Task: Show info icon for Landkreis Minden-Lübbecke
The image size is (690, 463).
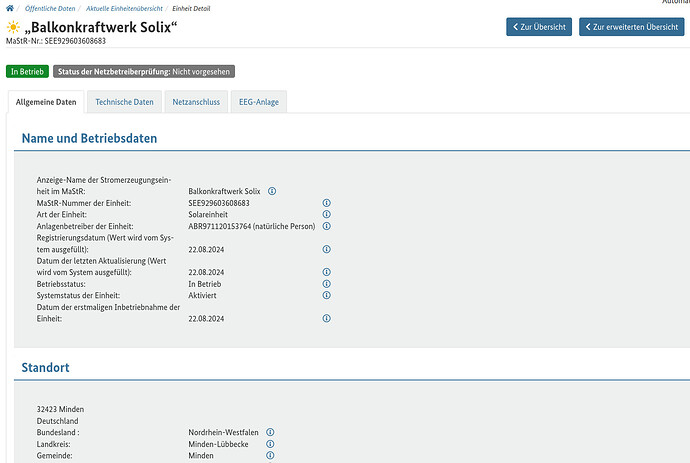Action: coord(270,444)
